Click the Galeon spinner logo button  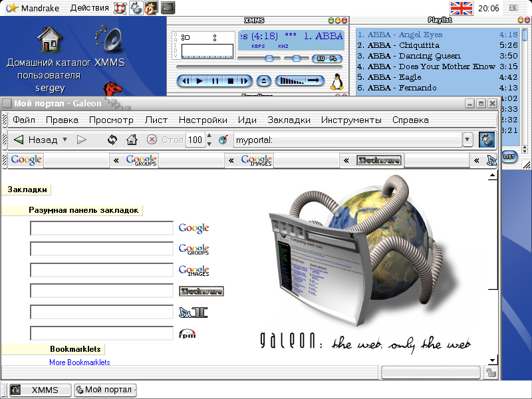[x=487, y=140]
